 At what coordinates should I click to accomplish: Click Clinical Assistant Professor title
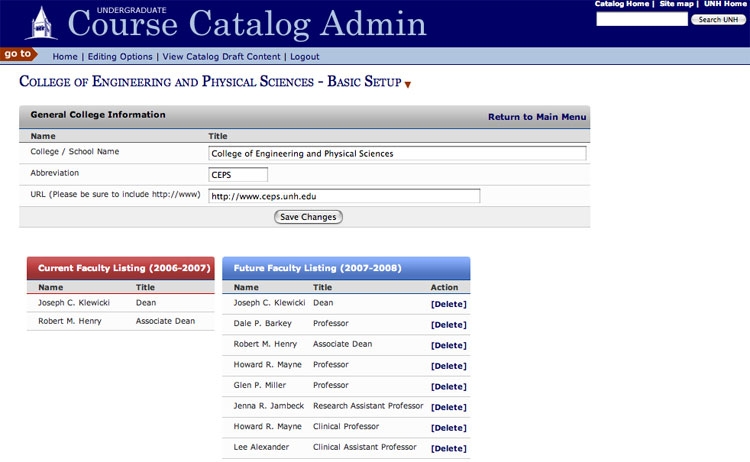(x=364, y=447)
